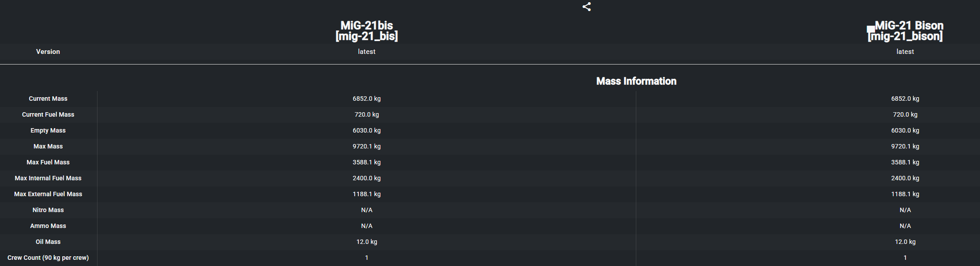Select the Current Mass row label

point(48,99)
